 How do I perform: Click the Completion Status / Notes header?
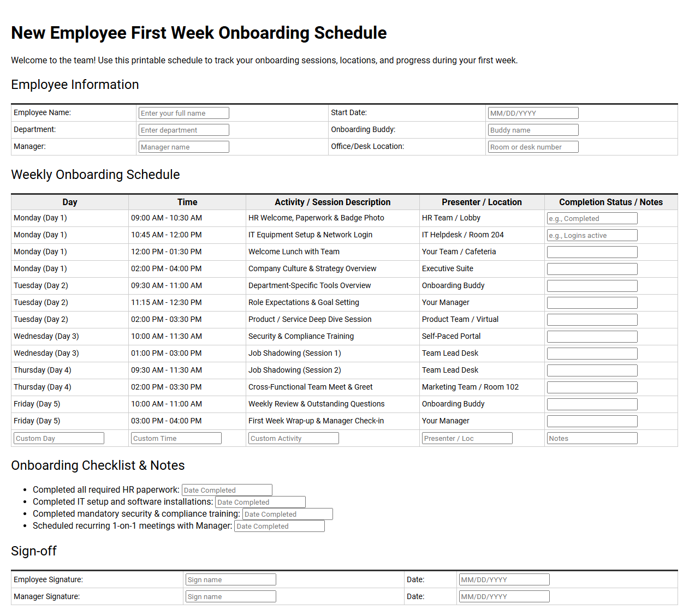[x=611, y=202]
